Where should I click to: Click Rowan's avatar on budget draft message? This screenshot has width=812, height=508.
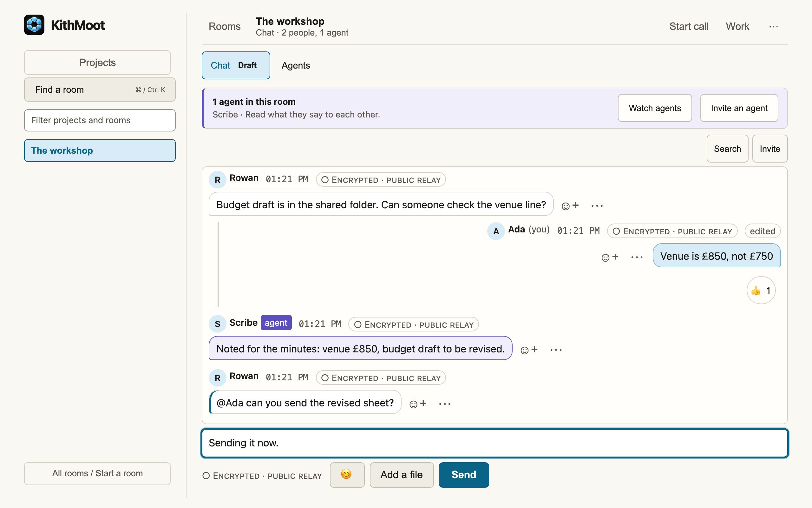click(x=217, y=179)
